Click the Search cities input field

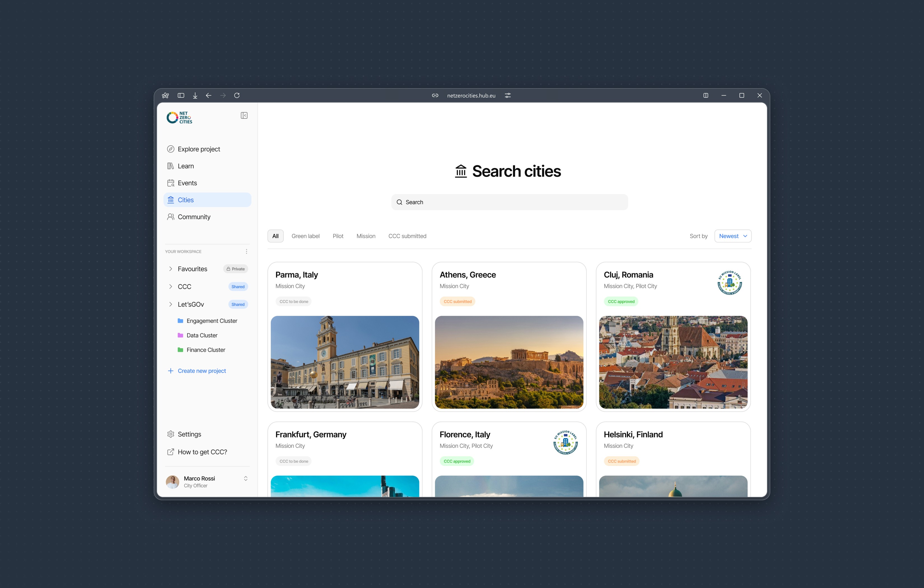509,202
